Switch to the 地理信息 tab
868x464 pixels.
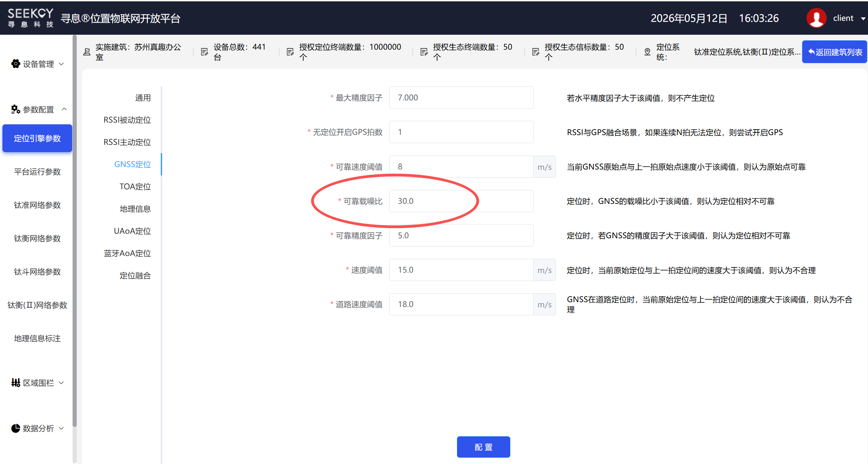pos(135,209)
